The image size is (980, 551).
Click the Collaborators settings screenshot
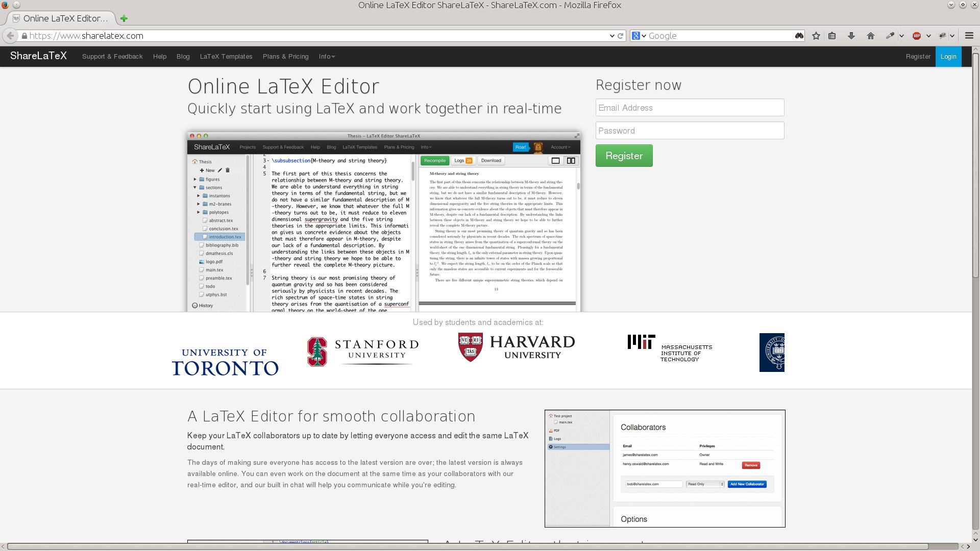point(665,468)
